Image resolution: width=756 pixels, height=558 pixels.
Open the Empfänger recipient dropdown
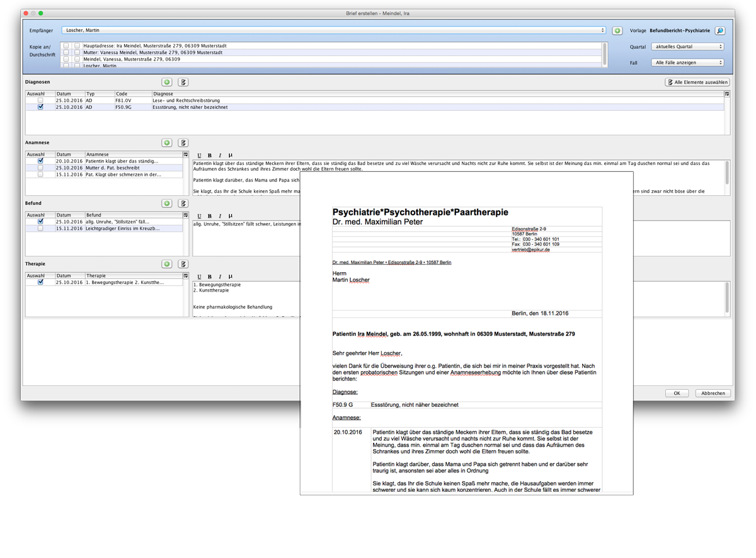(335, 30)
